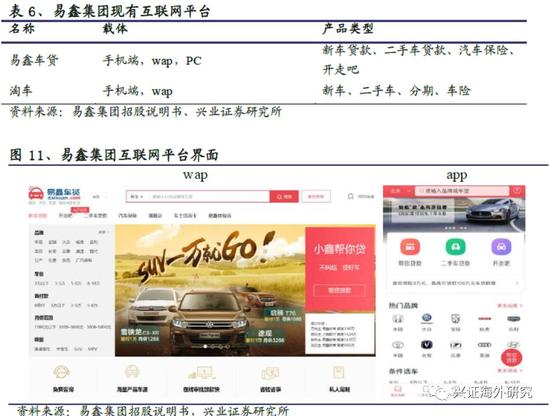Click the car icon in wap bottom feature row
550x416 pixels.
point(132,371)
